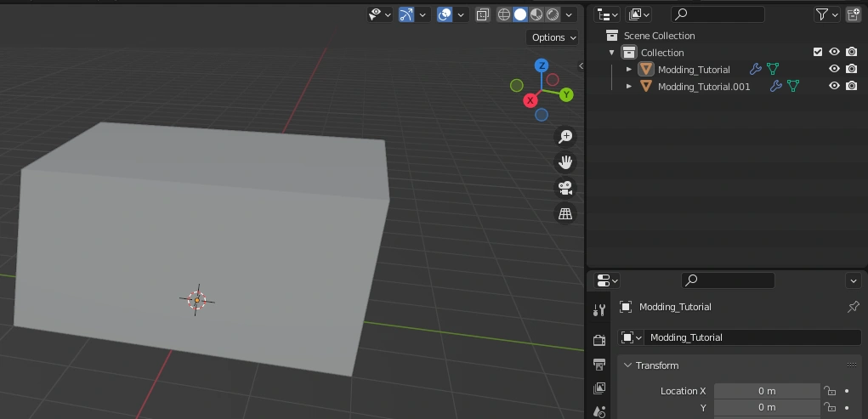Viewport: 868px width, 419px height.
Task: Click the new collection icon in the outliner
Action: (x=853, y=14)
